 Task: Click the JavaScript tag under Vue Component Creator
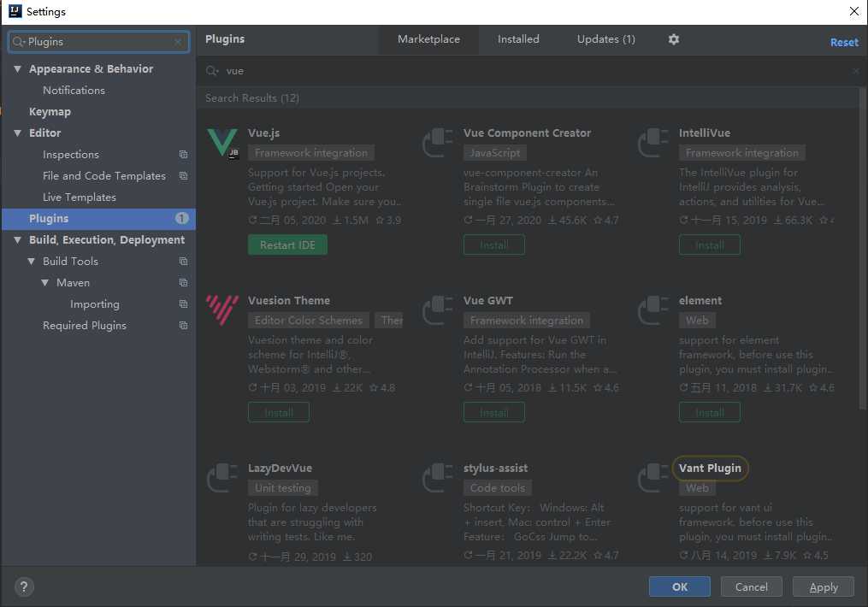[495, 153]
